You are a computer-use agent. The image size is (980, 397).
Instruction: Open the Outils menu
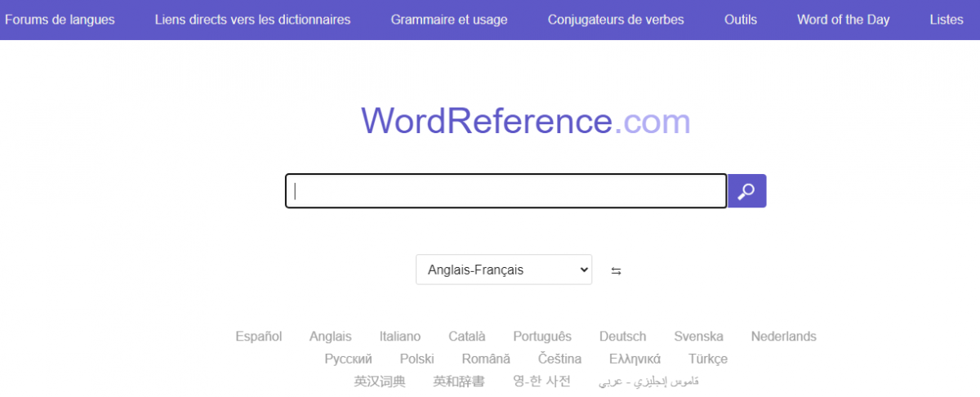click(741, 20)
